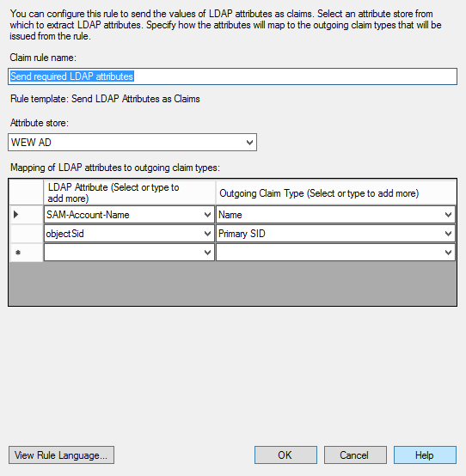
Task: Click View Rule Language button
Action: point(61,455)
